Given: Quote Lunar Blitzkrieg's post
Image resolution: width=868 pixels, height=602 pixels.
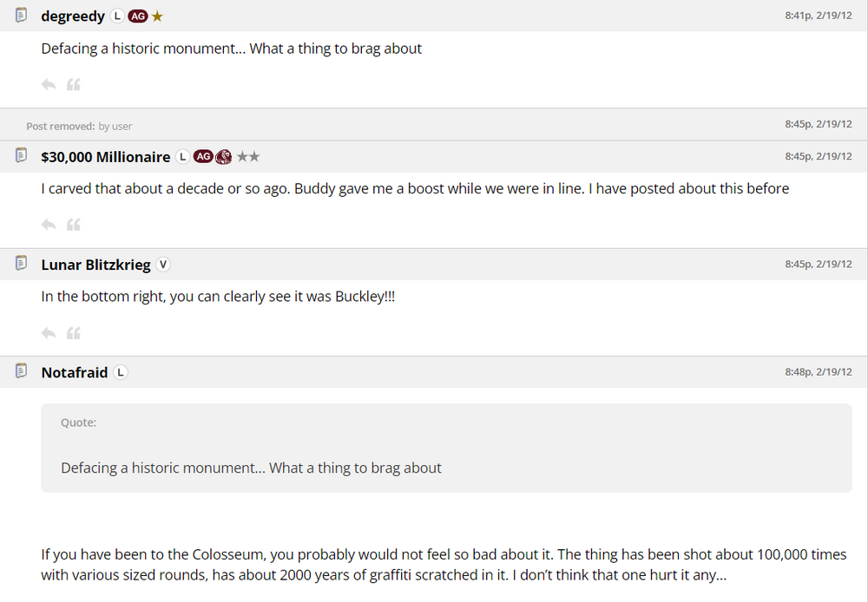Looking at the screenshot, I should (x=74, y=333).
